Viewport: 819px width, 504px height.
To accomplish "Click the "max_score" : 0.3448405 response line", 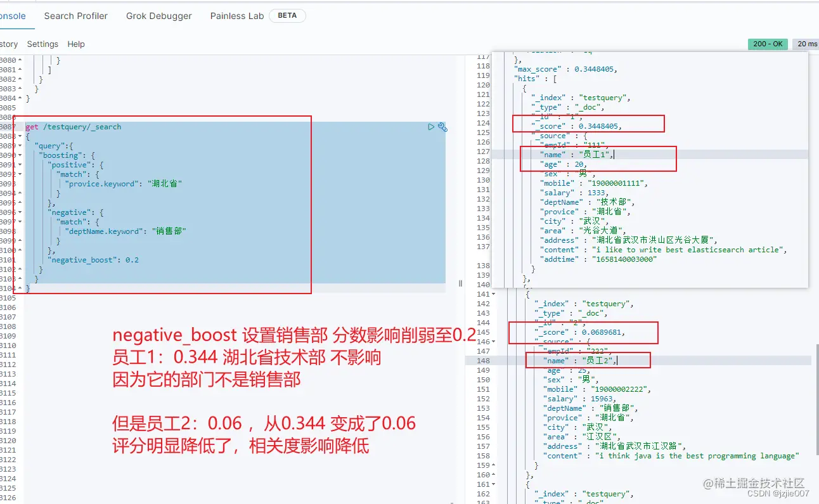I will click(565, 69).
